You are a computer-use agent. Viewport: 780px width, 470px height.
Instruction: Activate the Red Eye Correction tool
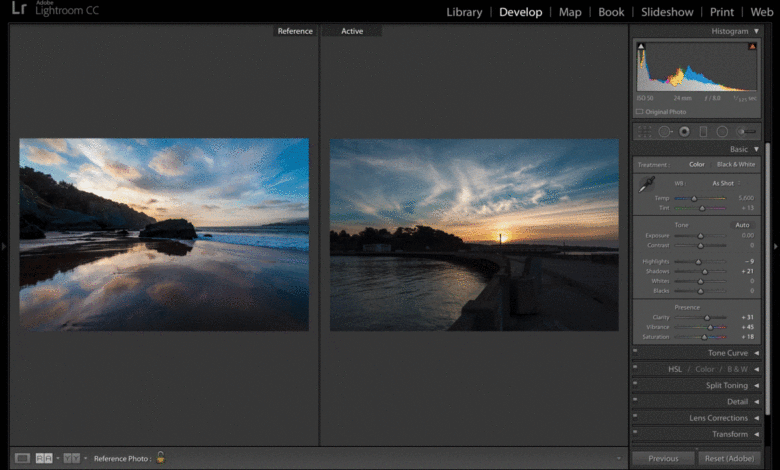point(684,131)
